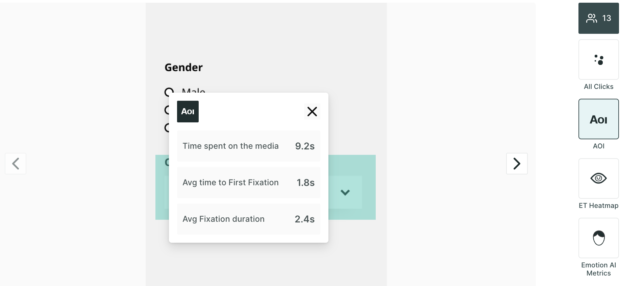Image resolution: width=644 pixels, height=286 pixels.
Task: Close the AOI metrics popup
Action: [312, 112]
